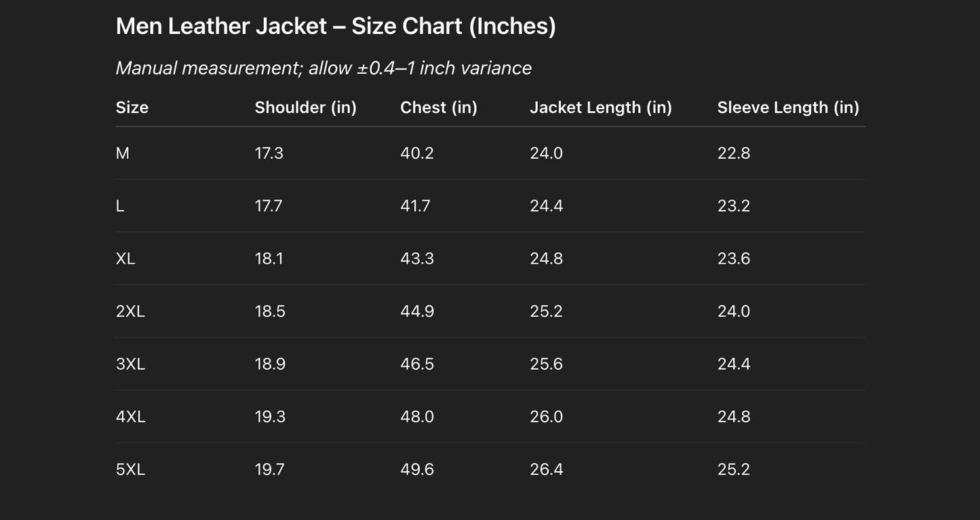Click the 43.3 chest value for XL
Screen dimensions: 980x520
pos(416,259)
